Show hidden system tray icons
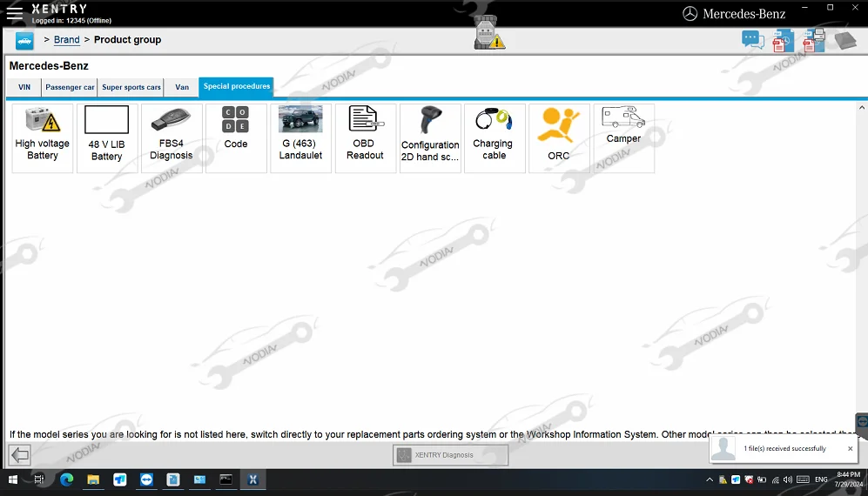The height and width of the screenshot is (496, 868). coord(710,480)
